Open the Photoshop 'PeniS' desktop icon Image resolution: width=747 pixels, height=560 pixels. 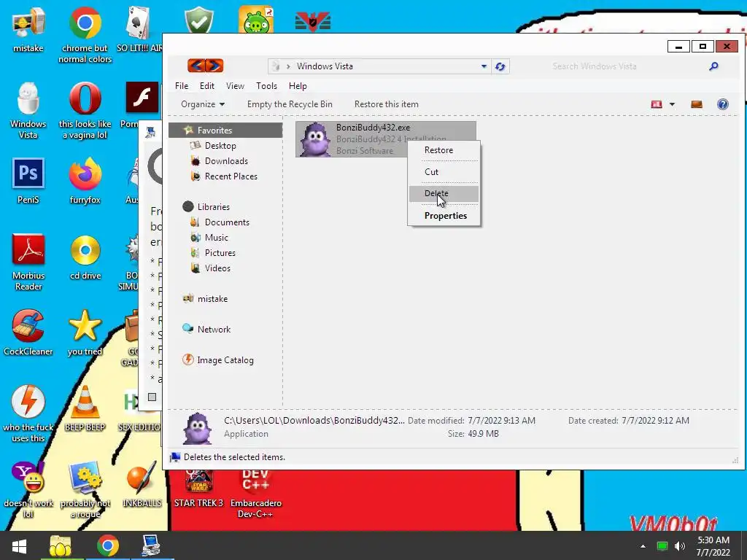click(28, 181)
